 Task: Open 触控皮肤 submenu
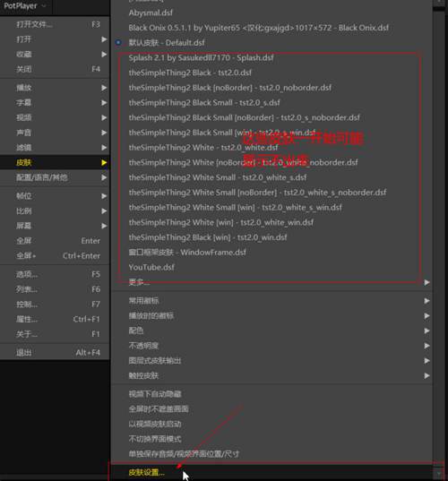271,375
